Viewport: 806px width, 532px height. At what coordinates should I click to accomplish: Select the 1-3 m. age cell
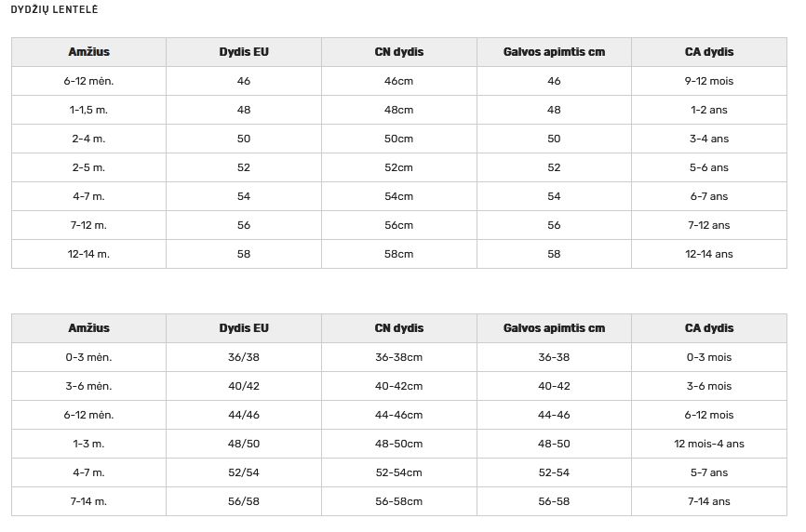tap(88, 444)
